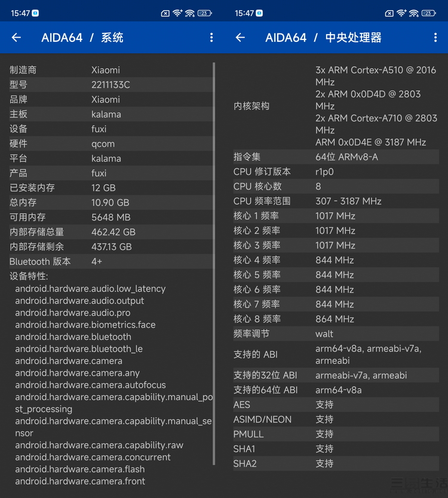Open three-dot menu on 中央处理器 screen
448x498 pixels.
pos(435,38)
